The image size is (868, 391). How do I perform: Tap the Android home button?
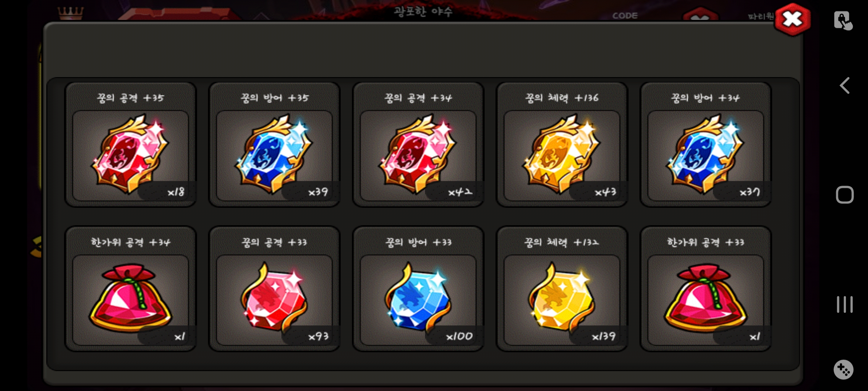pyautogui.click(x=844, y=195)
